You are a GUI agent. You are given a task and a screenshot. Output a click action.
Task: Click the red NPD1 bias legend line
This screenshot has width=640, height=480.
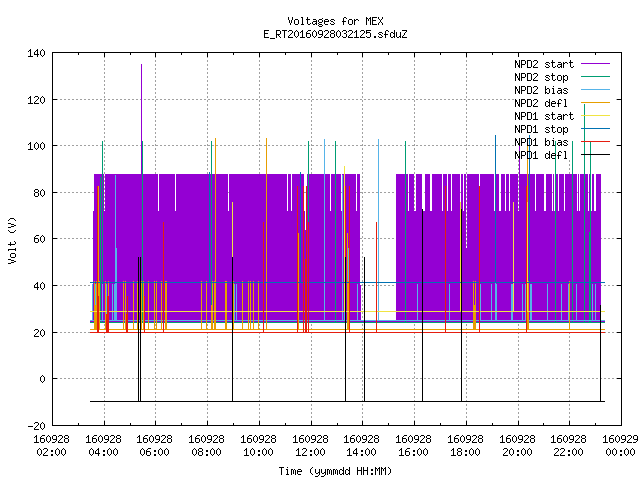pyautogui.click(x=596, y=142)
